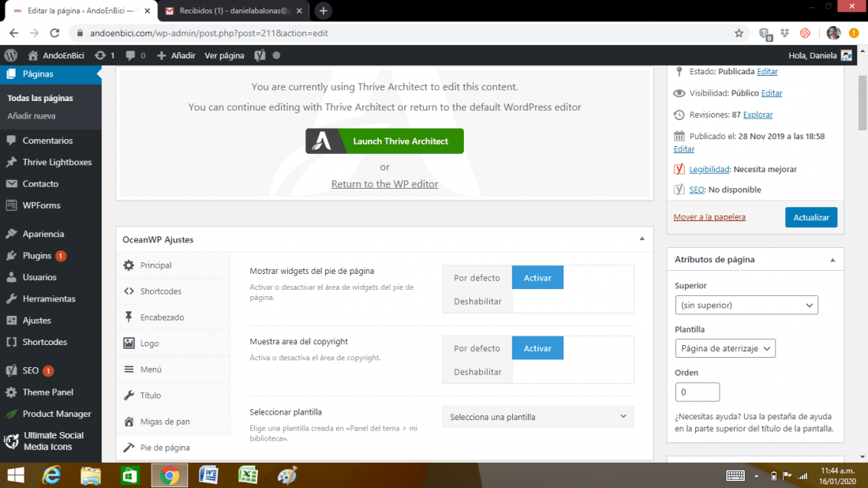Viewport: 868px width, 488px height.
Task: Open File Explorer from the taskbar
Action: coord(90,475)
